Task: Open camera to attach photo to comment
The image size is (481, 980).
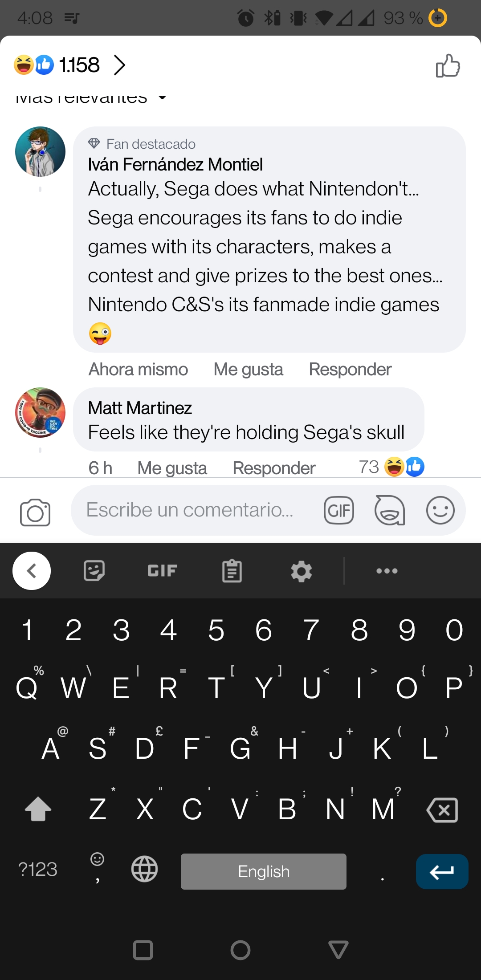Action: 35,512
